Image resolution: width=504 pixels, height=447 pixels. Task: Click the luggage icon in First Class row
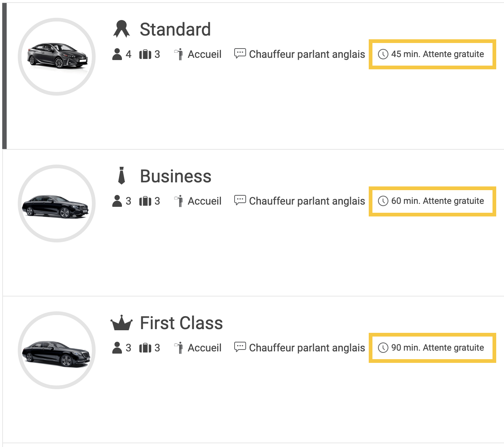point(145,348)
